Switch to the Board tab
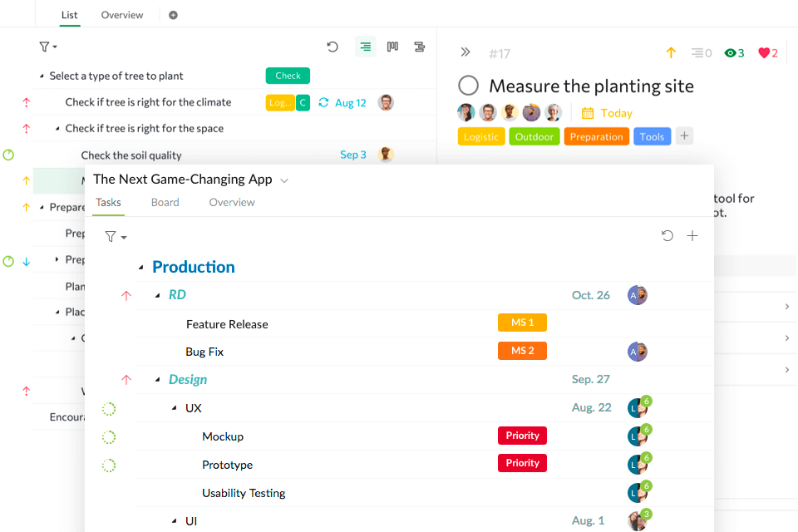 coord(165,202)
